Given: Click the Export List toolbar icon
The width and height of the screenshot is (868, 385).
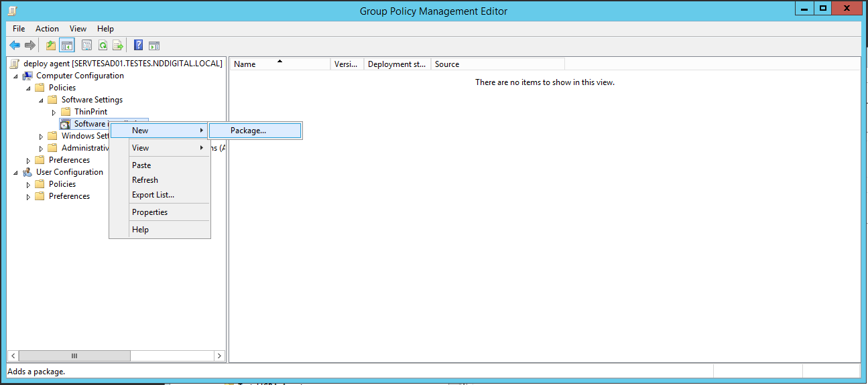Looking at the screenshot, I should pos(118,46).
